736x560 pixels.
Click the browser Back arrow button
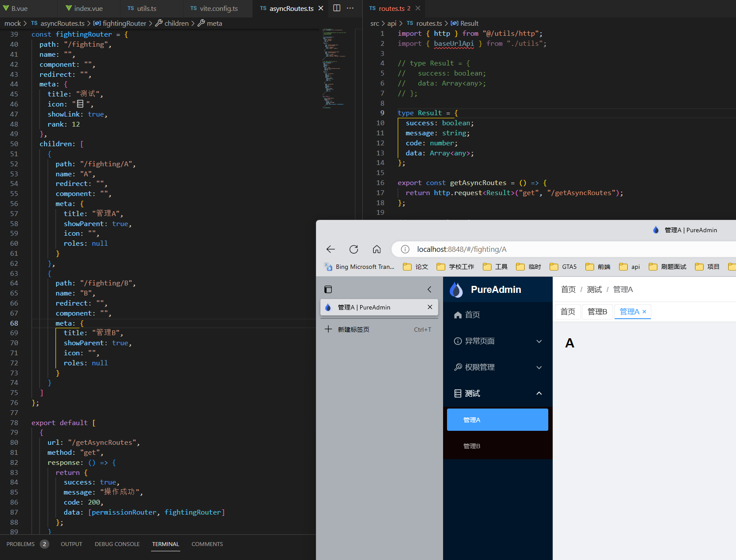pyautogui.click(x=330, y=249)
